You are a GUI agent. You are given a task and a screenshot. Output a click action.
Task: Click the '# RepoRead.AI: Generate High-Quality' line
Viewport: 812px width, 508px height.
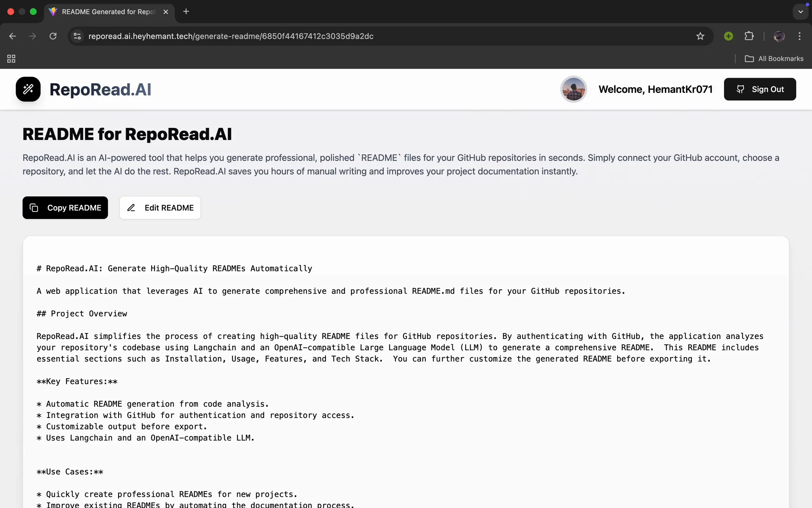[x=174, y=269]
